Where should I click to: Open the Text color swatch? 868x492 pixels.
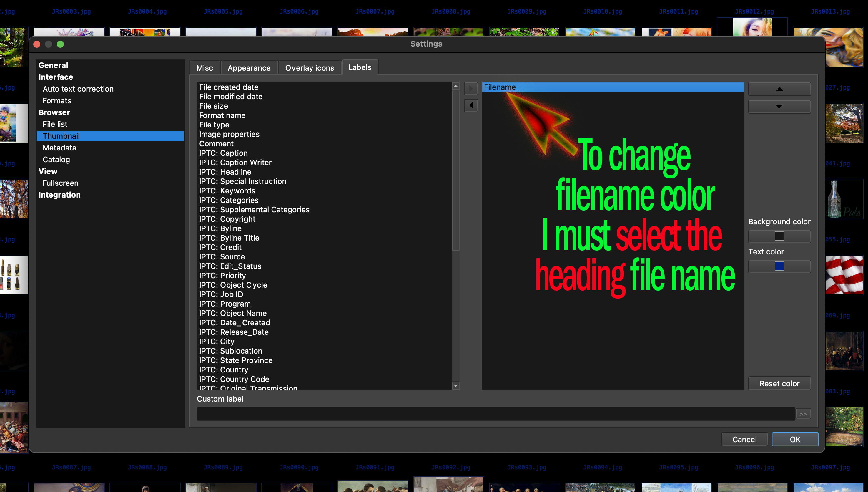coord(779,266)
